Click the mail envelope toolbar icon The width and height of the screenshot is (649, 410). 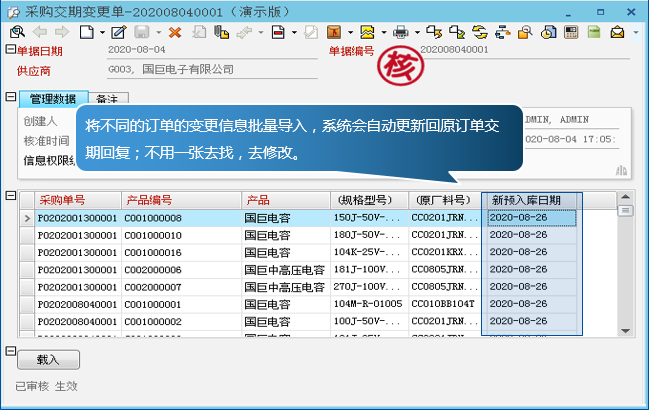pyautogui.click(x=617, y=32)
